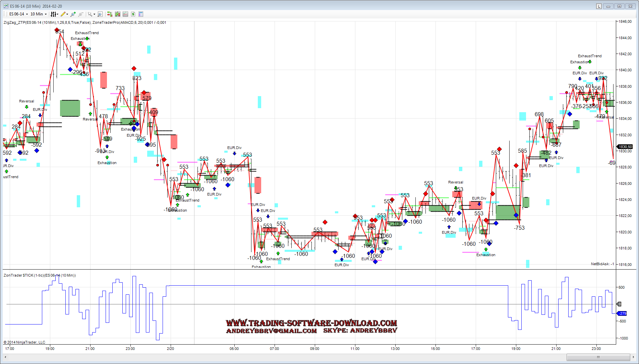Open the chart properties icon

point(141,14)
